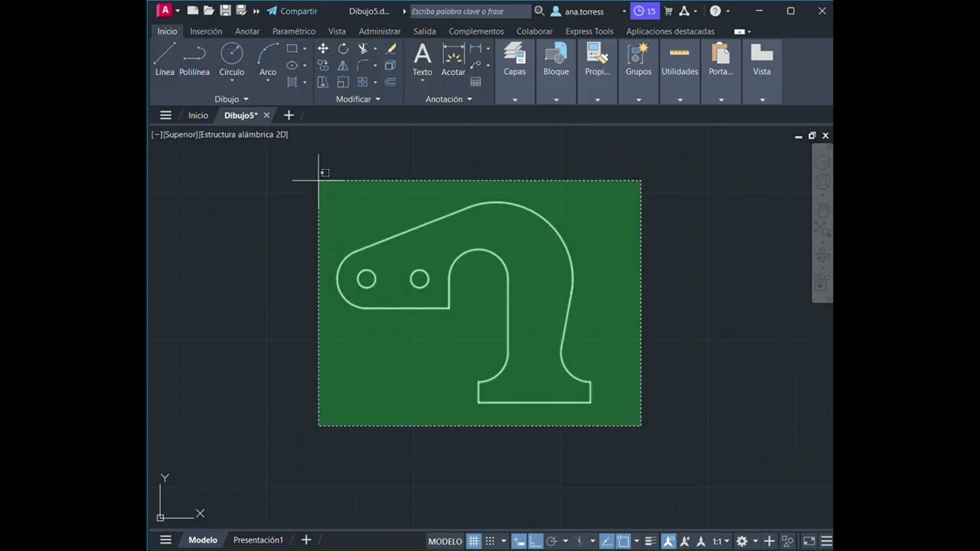Toggle lineweight display
This screenshot has width=980, height=551.
pos(650,541)
